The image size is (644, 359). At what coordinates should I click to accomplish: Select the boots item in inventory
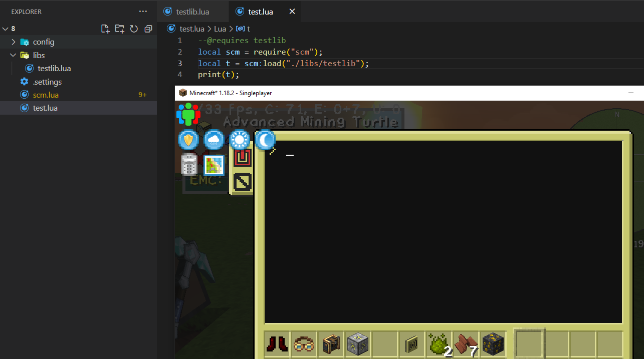(277, 344)
